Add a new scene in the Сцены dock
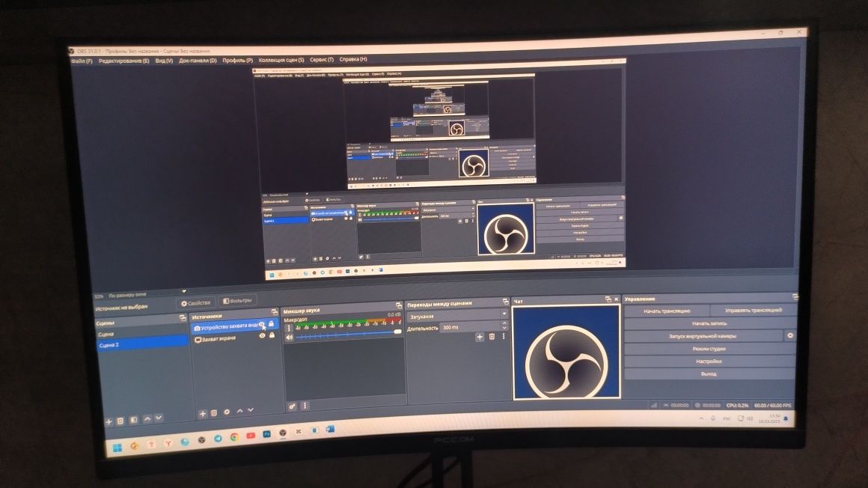 109,421
